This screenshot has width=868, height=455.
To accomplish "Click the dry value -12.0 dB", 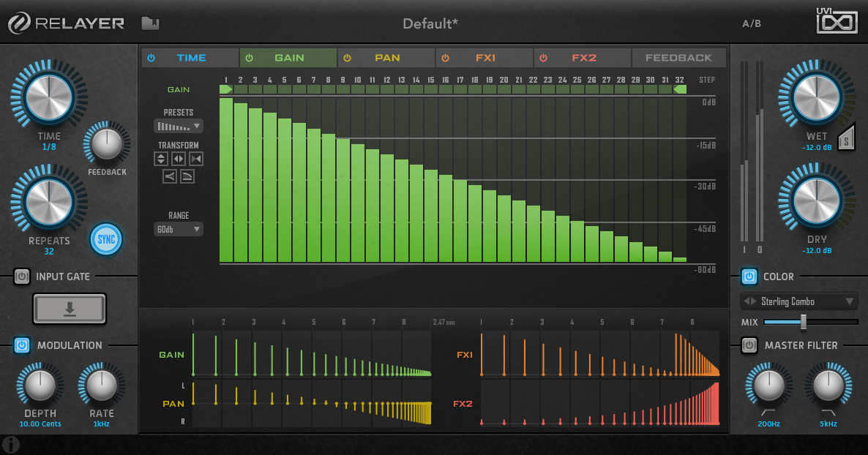I will 817,250.
